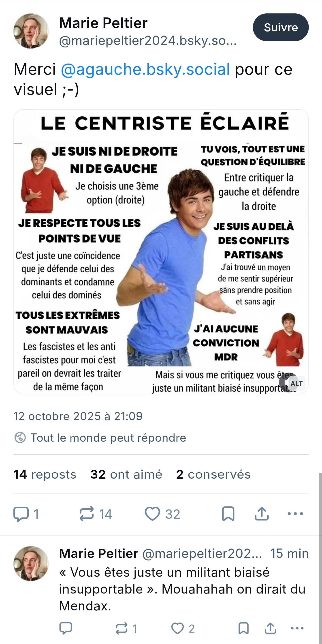Open reply settings Tout le monde peut répondre

click(x=100, y=438)
